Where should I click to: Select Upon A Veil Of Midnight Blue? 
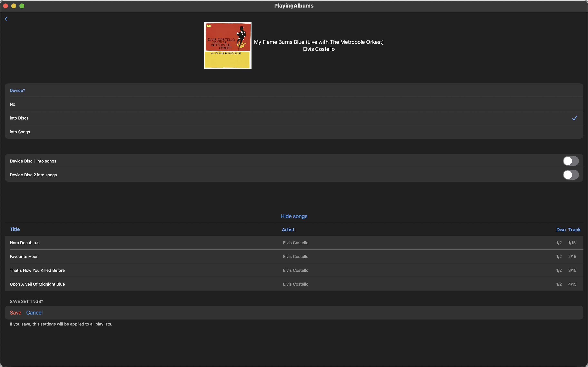pyautogui.click(x=37, y=284)
